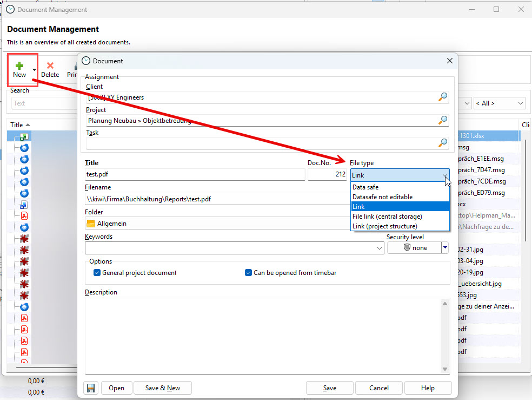Select Link (project structure) option

[384, 226]
